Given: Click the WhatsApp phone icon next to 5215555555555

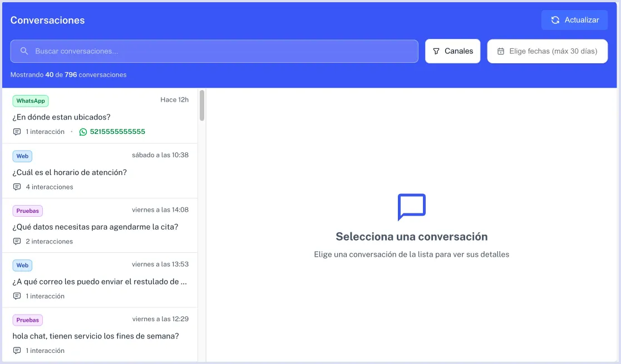Looking at the screenshot, I should pos(82,132).
